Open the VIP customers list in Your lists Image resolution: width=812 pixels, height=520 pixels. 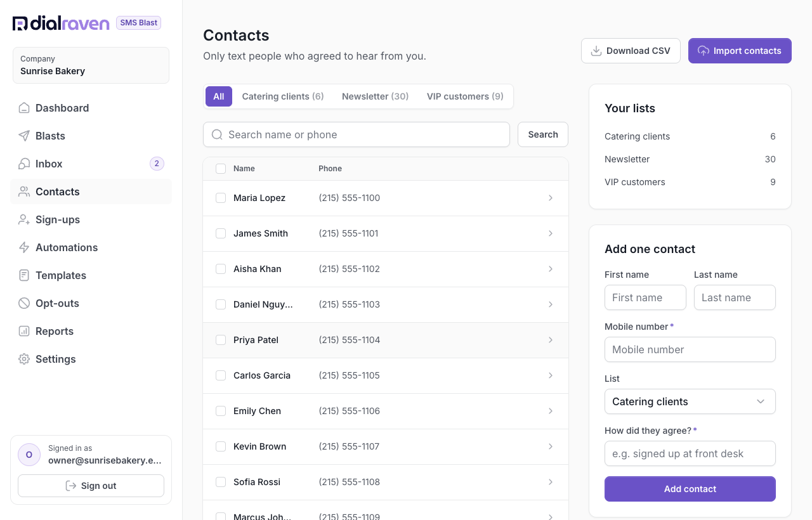pos(690,182)
